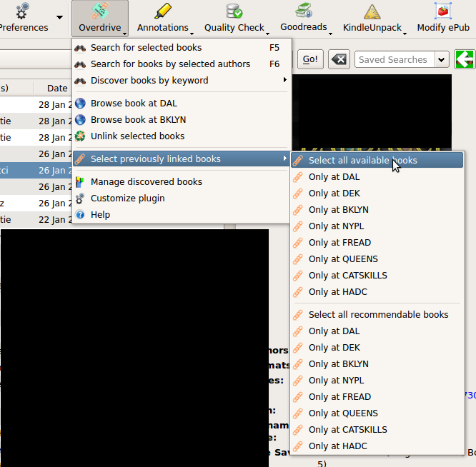Click binoculars icon beside Discover books by keyword
The height and width of the screenshot is (467, 476).
80,81
